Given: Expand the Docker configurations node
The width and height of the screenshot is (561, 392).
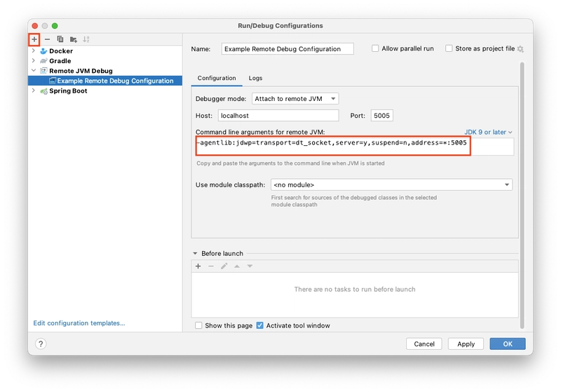Looking at the screenshot, I should point(34,50).
